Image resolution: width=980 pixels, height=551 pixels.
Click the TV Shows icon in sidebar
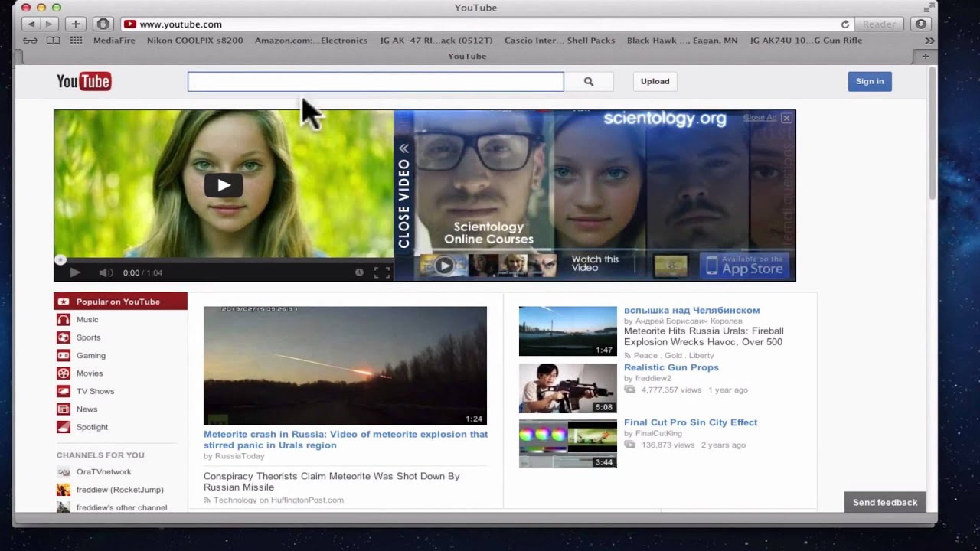[64, 391]
